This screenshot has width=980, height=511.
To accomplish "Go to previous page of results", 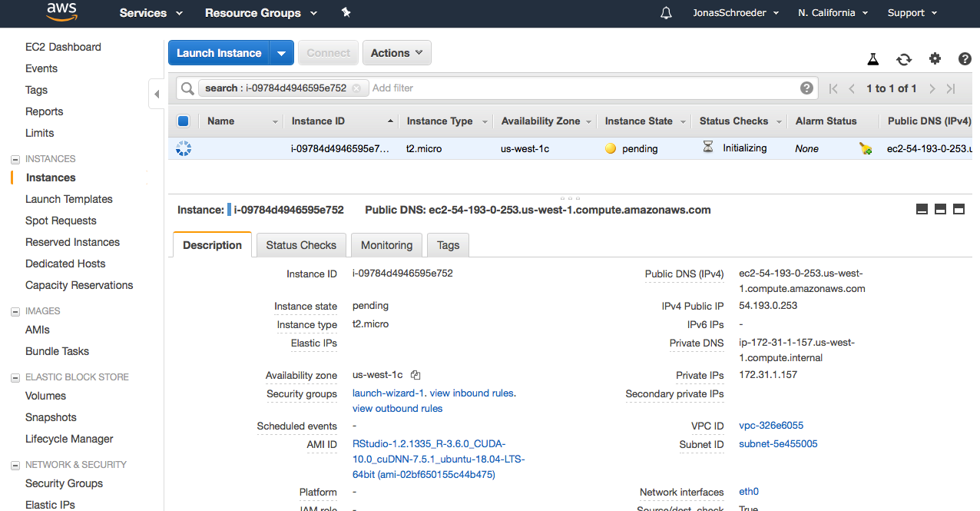I will point(852,88).
